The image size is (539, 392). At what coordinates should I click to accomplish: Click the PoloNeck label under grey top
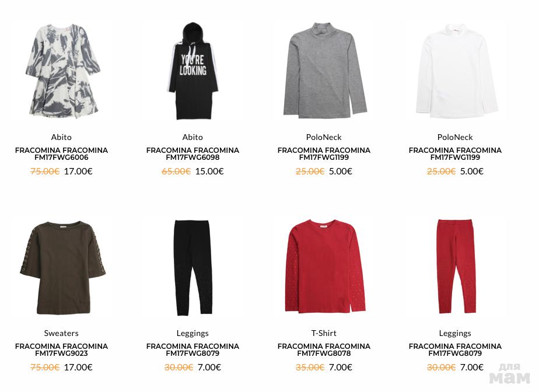[x=324, y=137]
